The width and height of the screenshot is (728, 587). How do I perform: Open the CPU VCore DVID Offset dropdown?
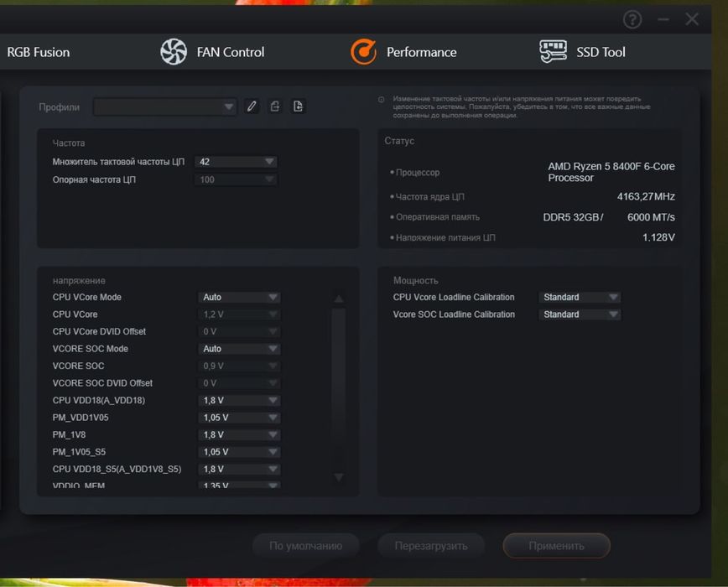tap(239, 331)
